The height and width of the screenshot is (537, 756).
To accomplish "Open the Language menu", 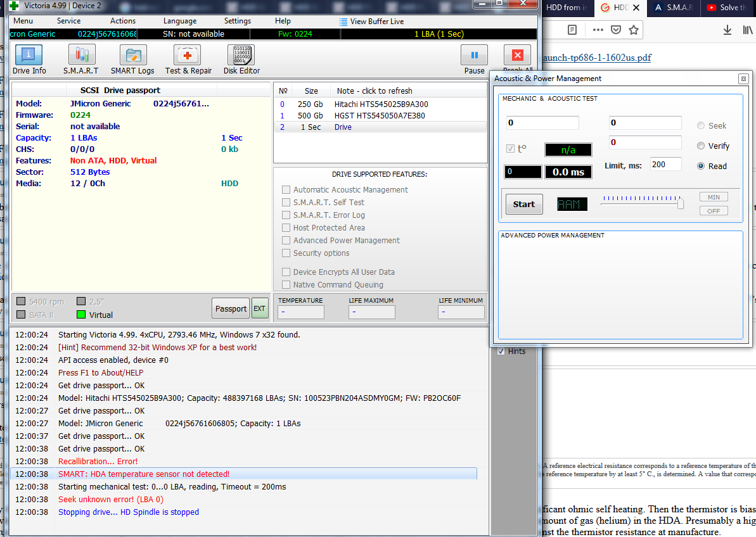I will click(180, 21).
